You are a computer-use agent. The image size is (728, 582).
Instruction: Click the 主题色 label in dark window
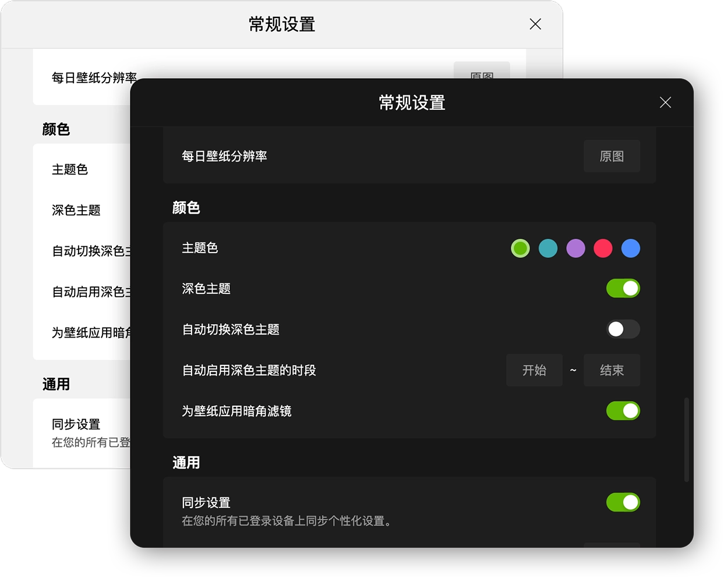[x=200, y=248]
